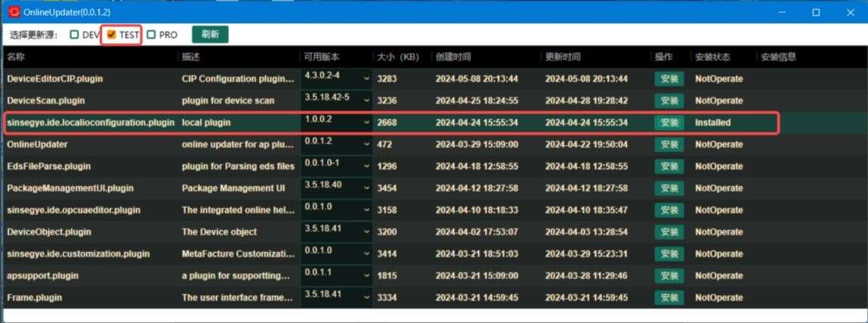Install PackageManagementUI.plugin
This screenshot has height=323, width=868.
(669, 188)
